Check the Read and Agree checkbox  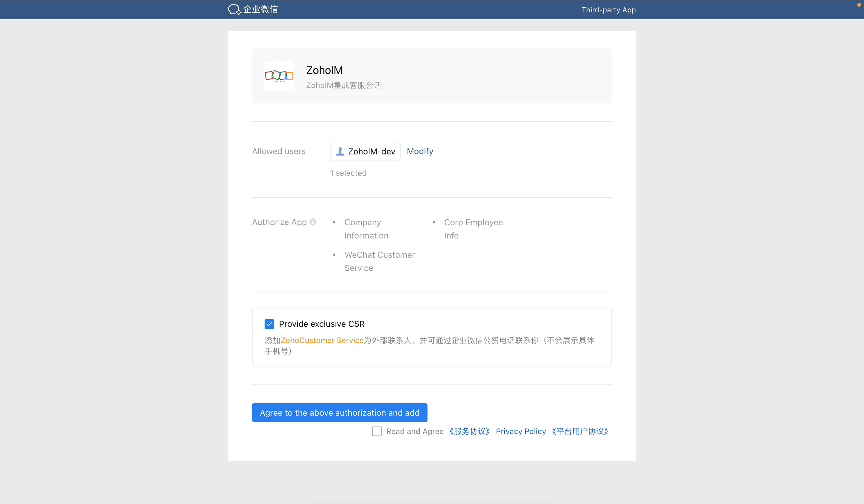376,431
